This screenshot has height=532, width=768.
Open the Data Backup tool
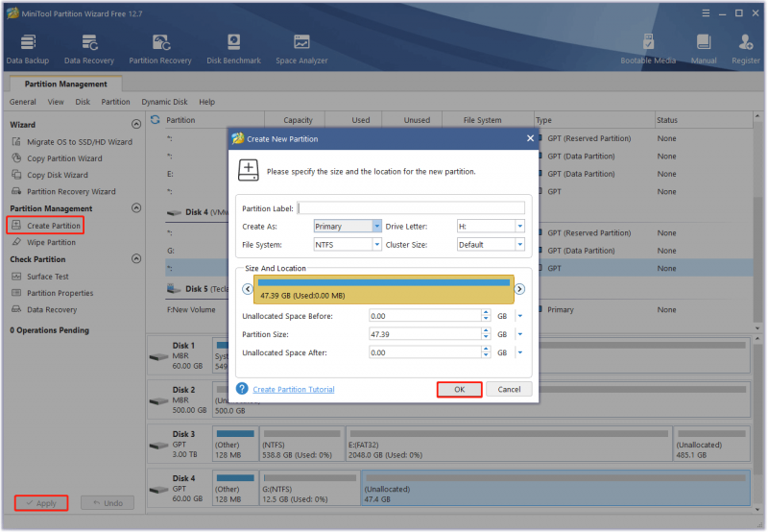(x=28, y=49)
